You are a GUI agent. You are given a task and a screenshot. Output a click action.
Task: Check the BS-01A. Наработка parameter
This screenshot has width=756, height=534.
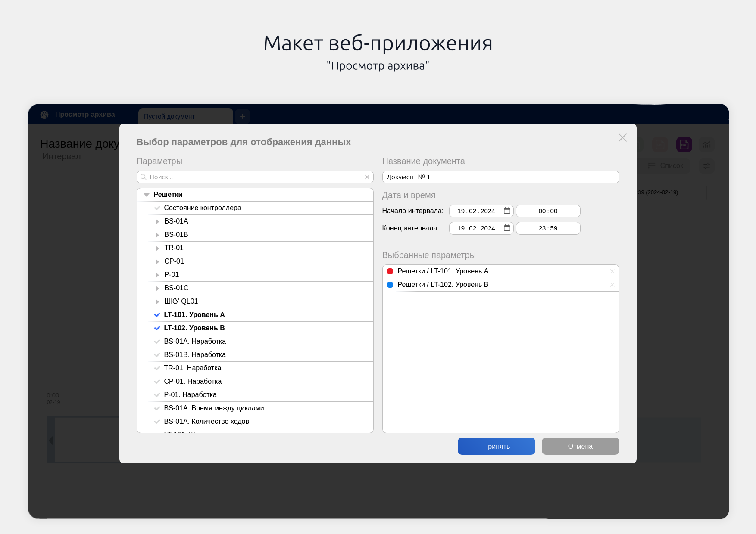[157, 342]
